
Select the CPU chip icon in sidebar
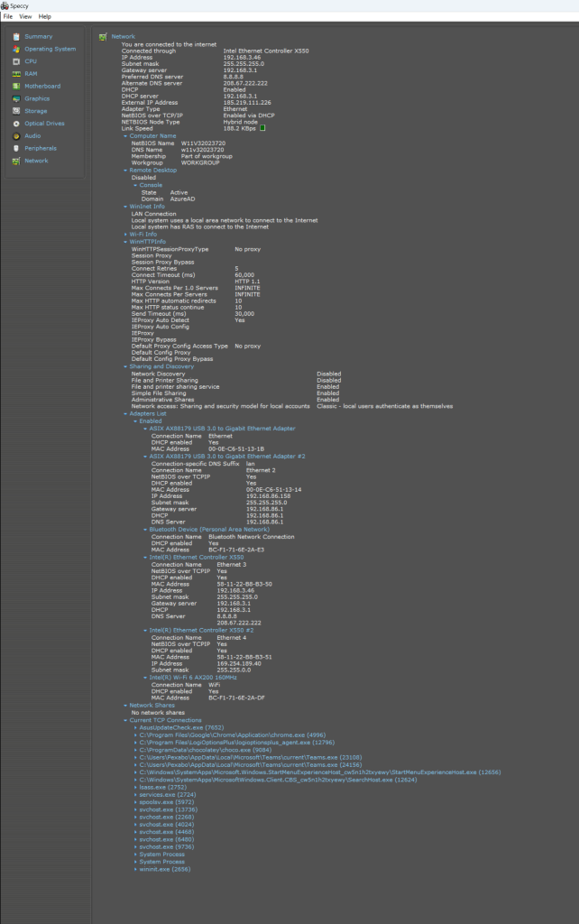(16, 61)
